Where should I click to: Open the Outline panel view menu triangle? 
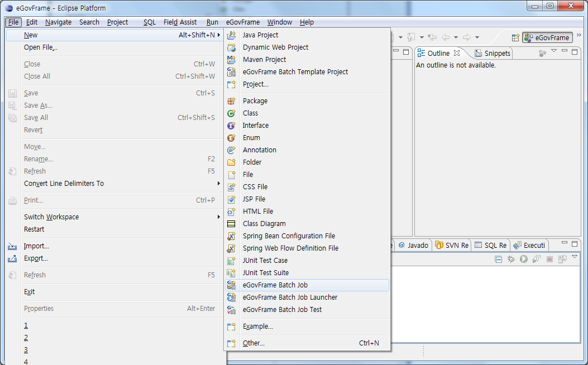pos(554,51)
